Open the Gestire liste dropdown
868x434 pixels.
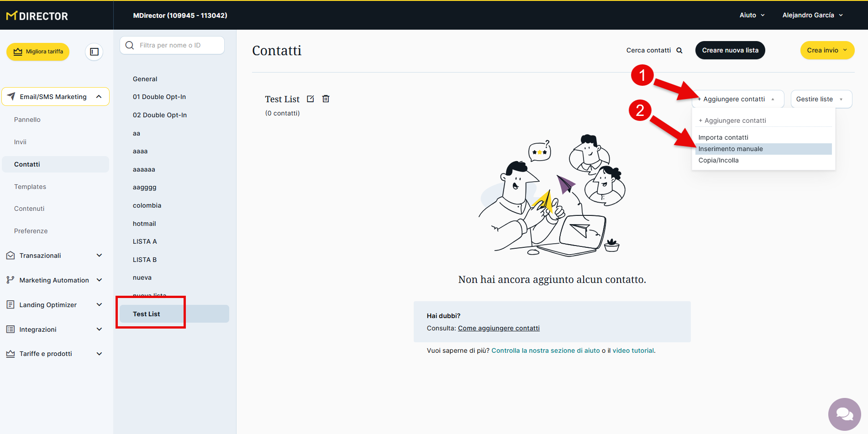821,99
